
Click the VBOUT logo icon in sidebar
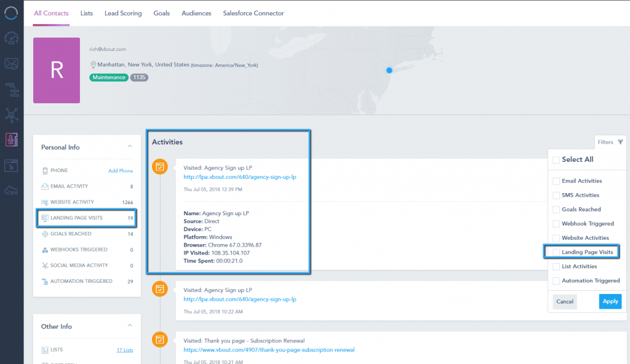coord(11,13)
